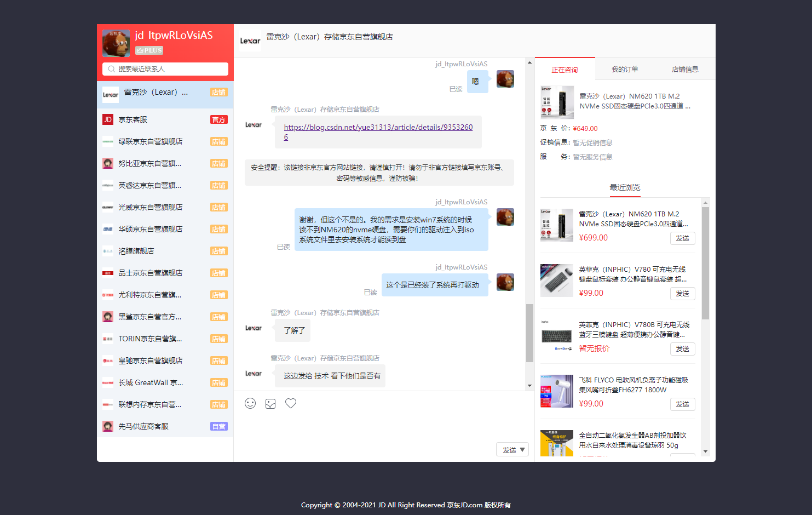812x515 pixels.
Task: Click the user avatar in header
Action: click(x=116, y=43)
